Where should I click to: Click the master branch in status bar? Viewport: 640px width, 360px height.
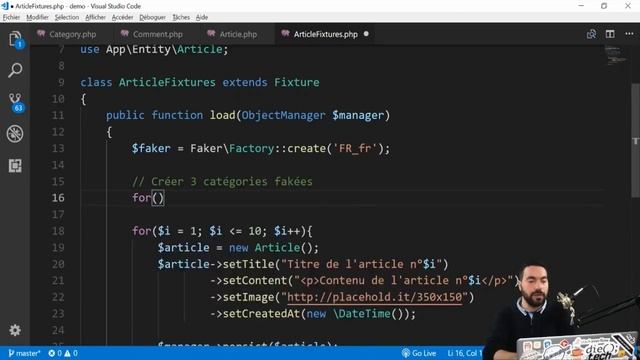point(24,353)
